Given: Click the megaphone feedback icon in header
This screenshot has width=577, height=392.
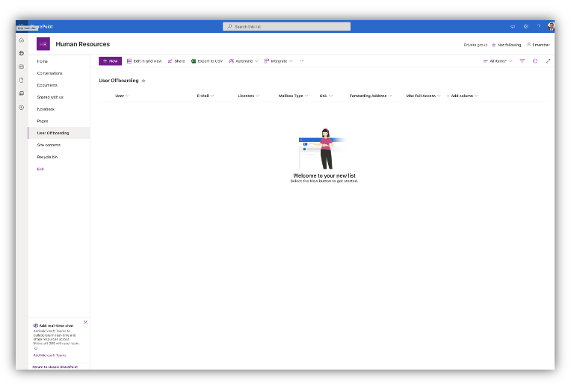Looking at the screenshot, I should pos(513,26).
